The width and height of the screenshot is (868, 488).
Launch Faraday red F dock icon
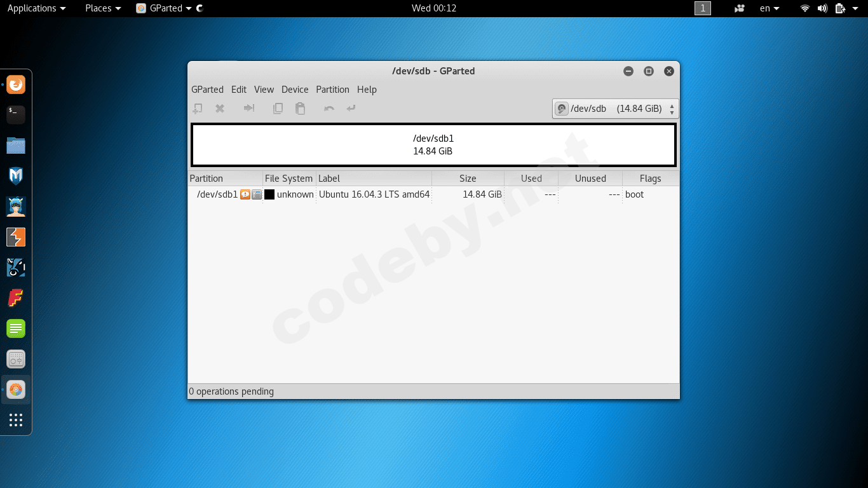(16, 298)
